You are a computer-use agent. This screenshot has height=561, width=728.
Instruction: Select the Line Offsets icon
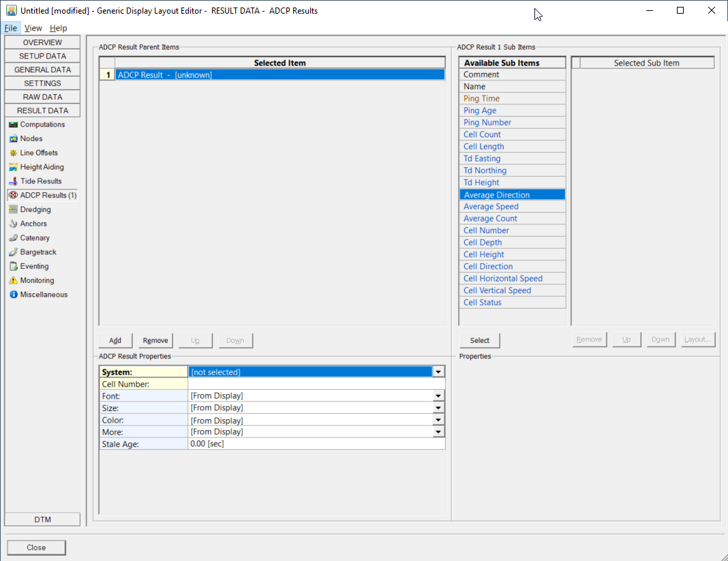point(13,153)
